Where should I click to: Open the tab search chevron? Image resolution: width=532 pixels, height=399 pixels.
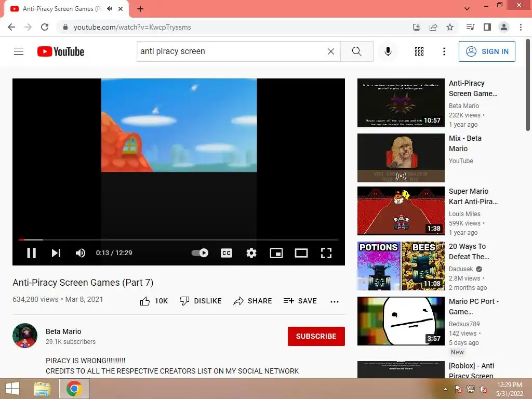467,9
